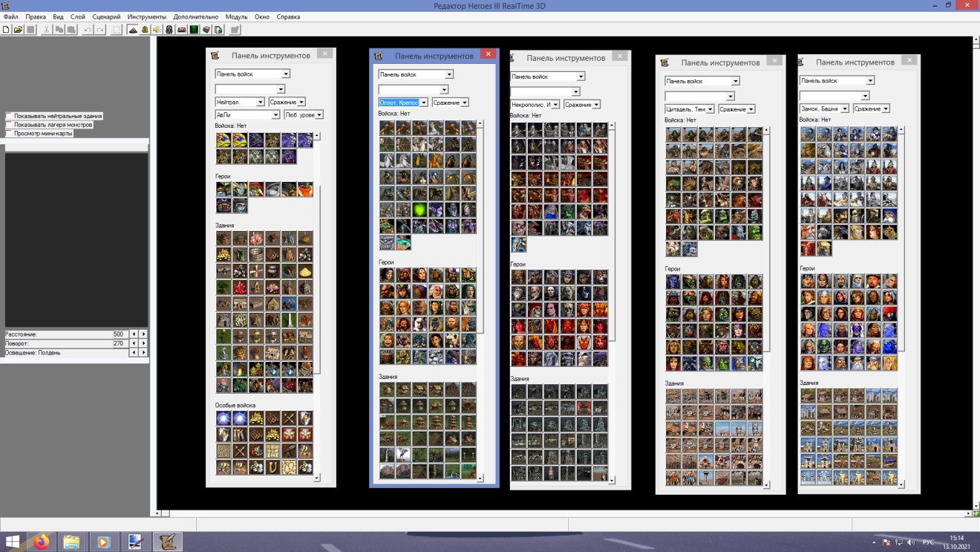980x552 pixels.
Task: Enable 'Показывать нейтральные здания' checkbox
Action: coord(9,116)
